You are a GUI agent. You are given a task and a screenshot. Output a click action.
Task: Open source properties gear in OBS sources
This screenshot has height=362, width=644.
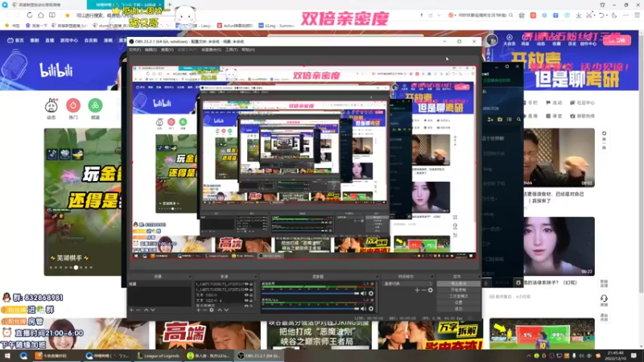tap(212, 310)
